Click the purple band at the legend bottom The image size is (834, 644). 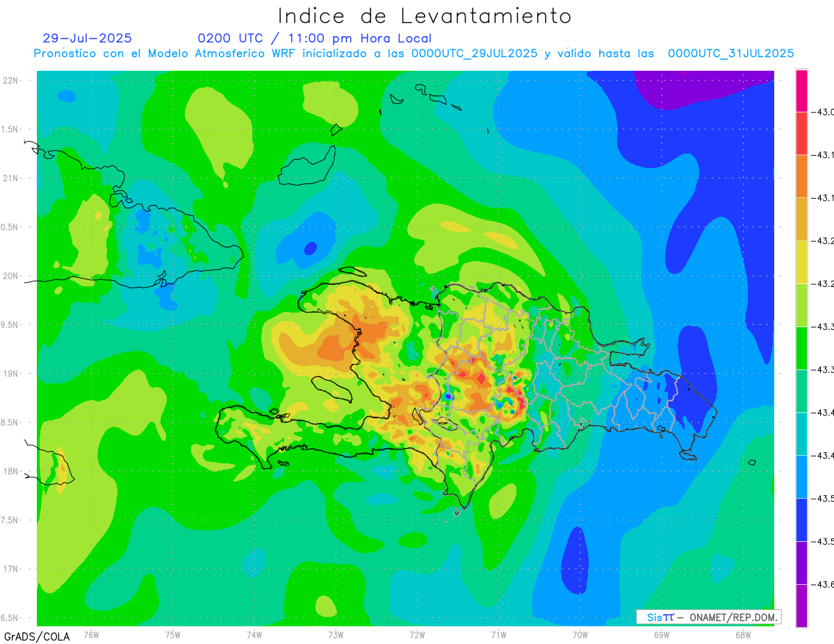pos(801,606)
